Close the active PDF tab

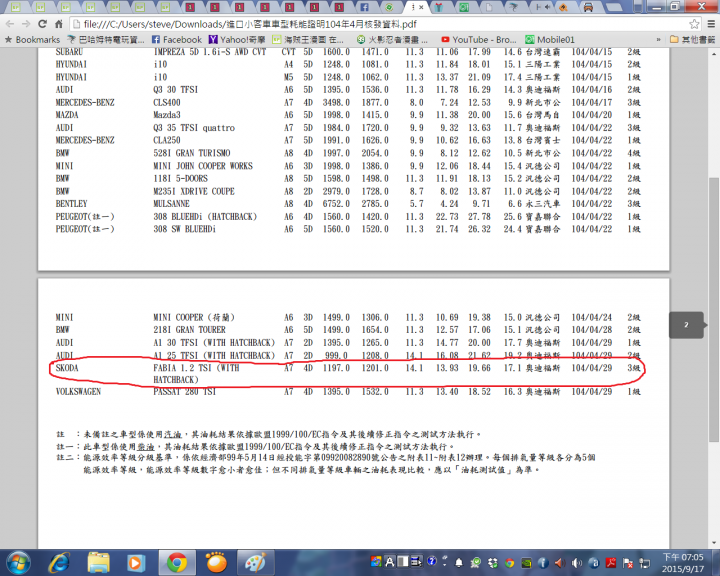pyautogui.click(x=421, y=7)
